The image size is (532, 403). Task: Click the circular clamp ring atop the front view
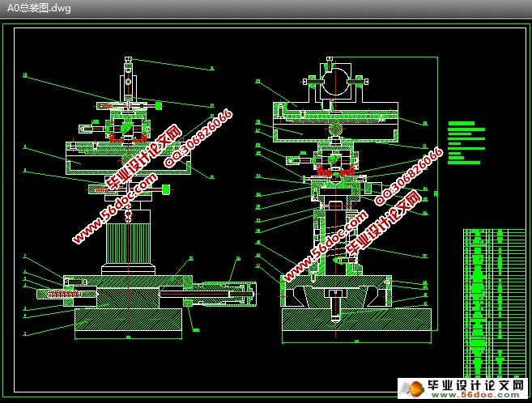336,82
